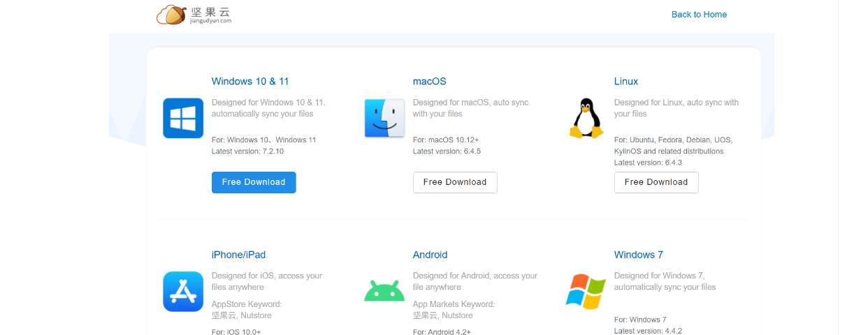
Task: Click the Windows latest version 7.2.10 text
Action: [x=247, y=151]
